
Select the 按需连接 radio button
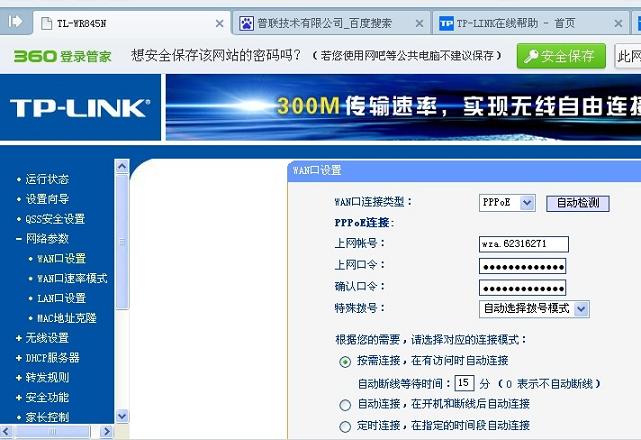pyautogui.click(x=345, y=362)
